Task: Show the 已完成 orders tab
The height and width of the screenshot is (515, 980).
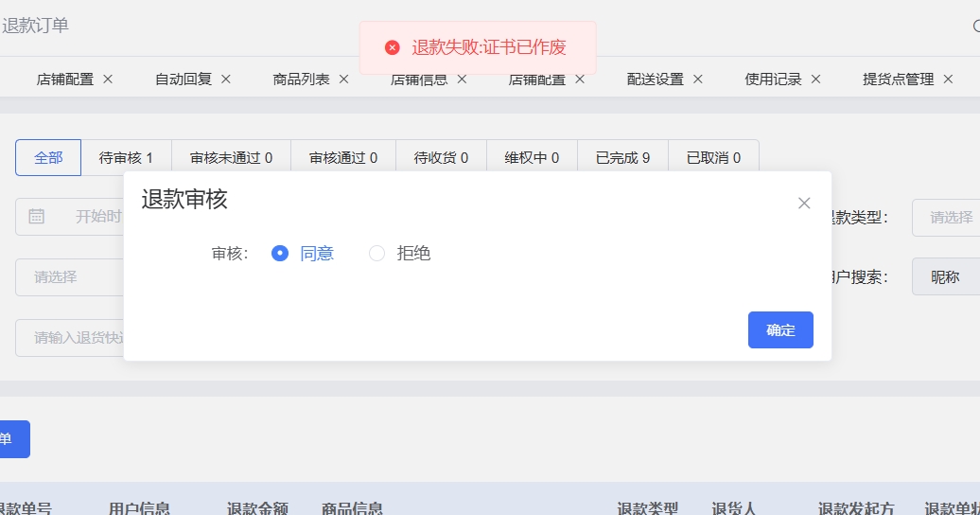Action: click(622, 158)
